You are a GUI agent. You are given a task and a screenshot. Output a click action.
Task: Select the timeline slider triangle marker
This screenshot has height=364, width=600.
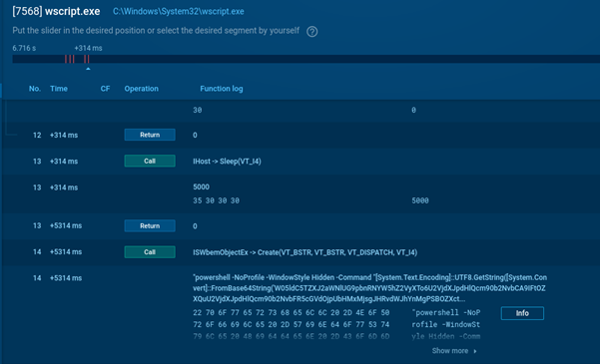88,69
